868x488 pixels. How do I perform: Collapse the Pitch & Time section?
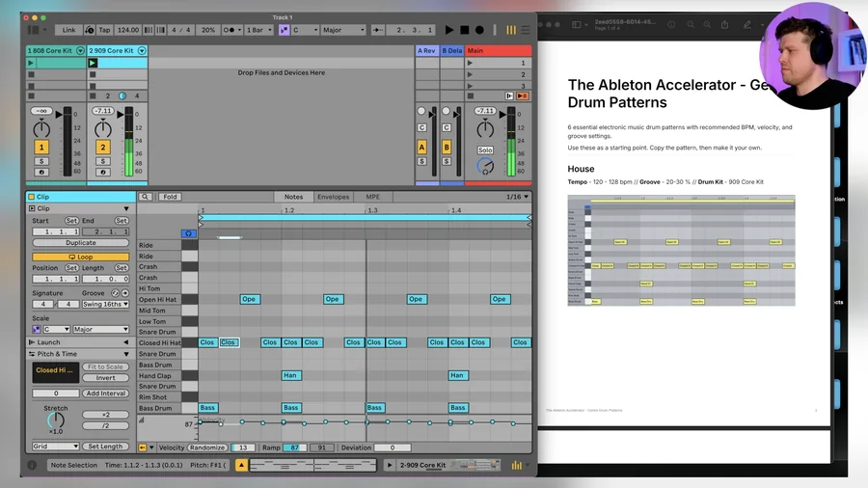point(126,354)
